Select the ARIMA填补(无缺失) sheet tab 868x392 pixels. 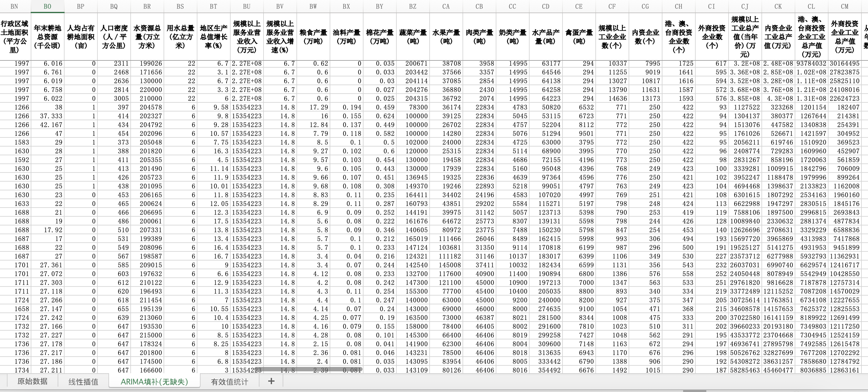click(154, 382)
